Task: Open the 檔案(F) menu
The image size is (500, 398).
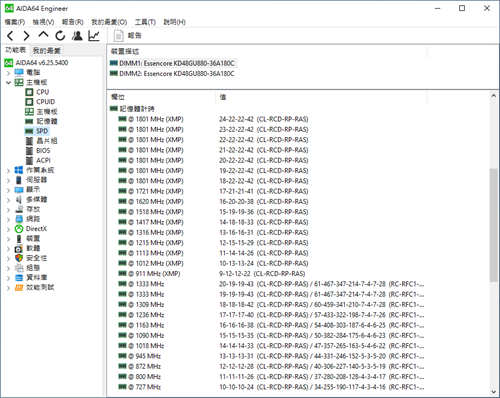Action: click(x=15, y=22)
